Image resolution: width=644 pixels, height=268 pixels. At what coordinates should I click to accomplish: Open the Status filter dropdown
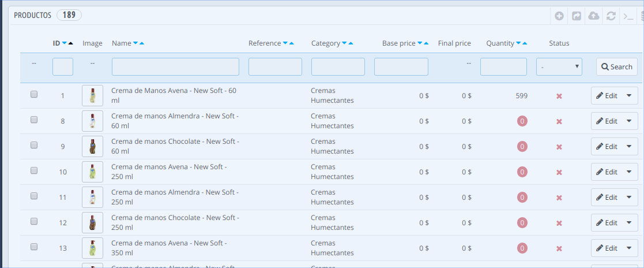[559, 67]
